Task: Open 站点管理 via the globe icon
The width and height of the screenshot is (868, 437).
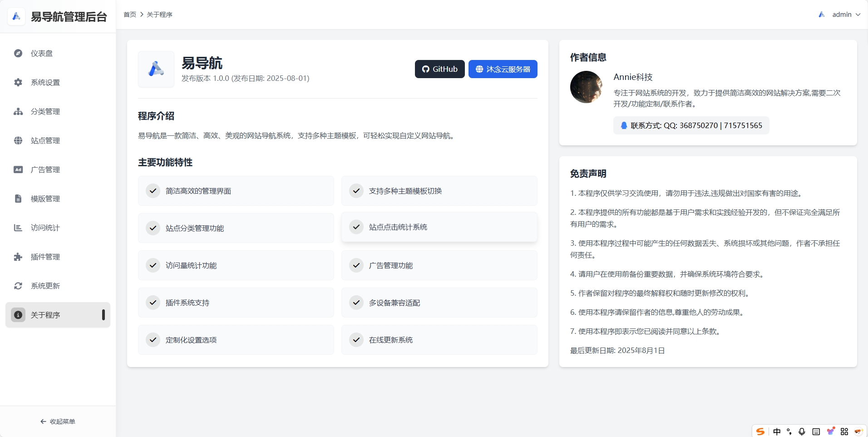Action: click(18, 140)
